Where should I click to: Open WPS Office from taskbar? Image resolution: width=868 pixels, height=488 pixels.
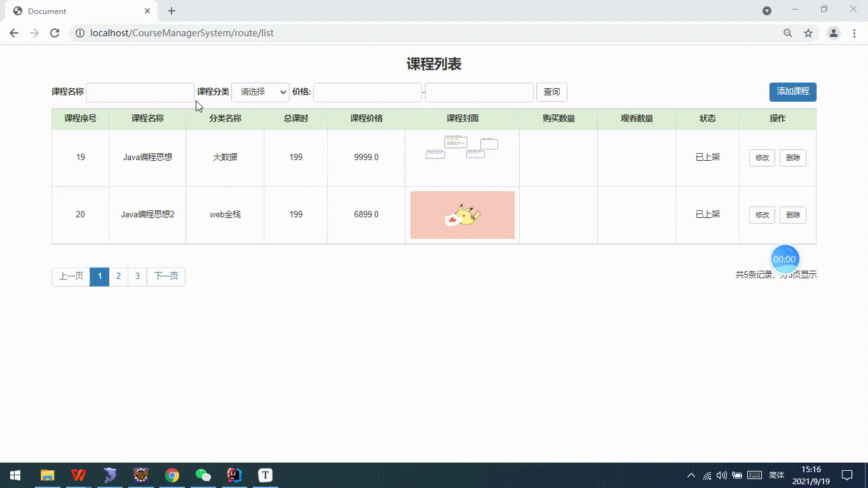pos(79,475)
